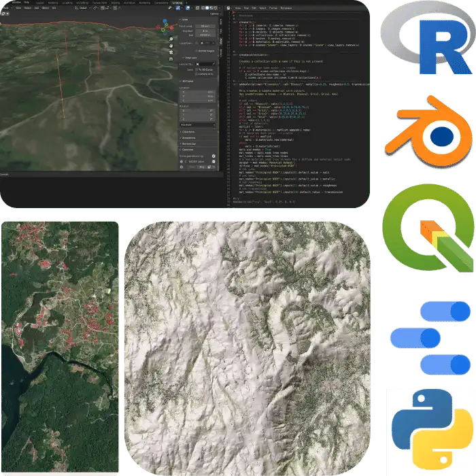Collapse the View panel section

coord(184,20)
